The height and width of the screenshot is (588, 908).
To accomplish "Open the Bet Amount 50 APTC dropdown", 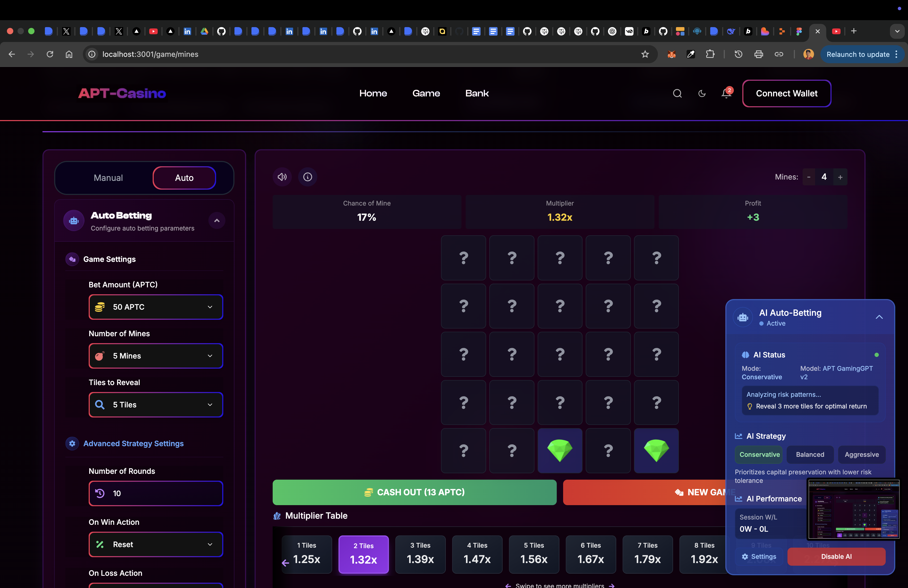I will tap(156, 307).
